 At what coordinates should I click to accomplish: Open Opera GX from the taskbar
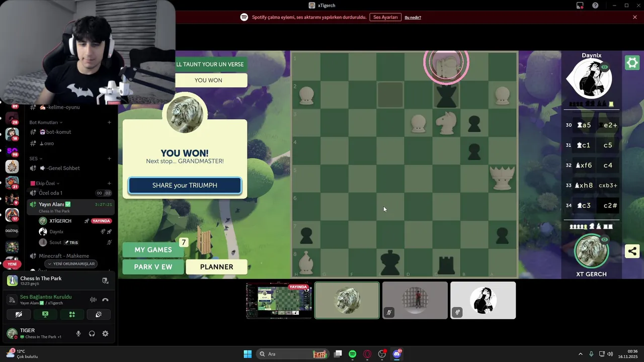pyautogui.click(x=367, y=354)
